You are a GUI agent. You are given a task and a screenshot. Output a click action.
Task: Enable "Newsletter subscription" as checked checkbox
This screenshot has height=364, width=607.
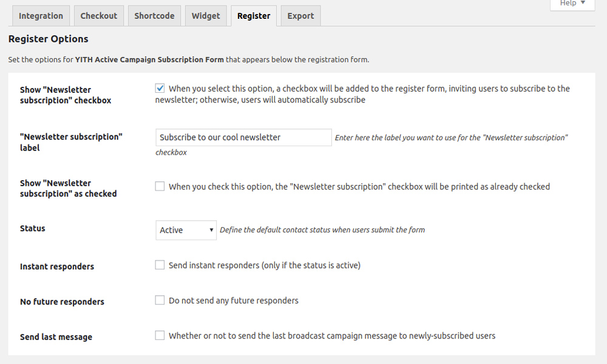coord(160,186)
